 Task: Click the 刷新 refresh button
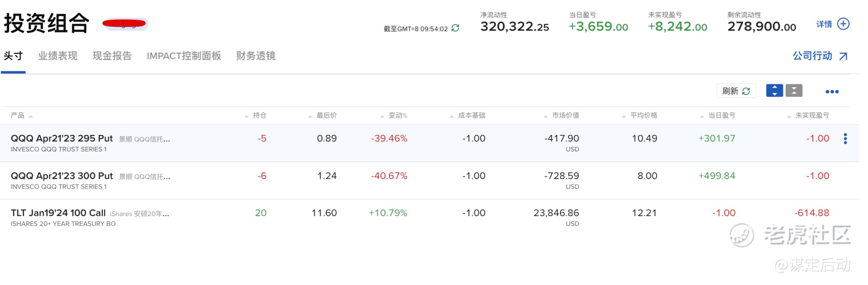point(736,91)
